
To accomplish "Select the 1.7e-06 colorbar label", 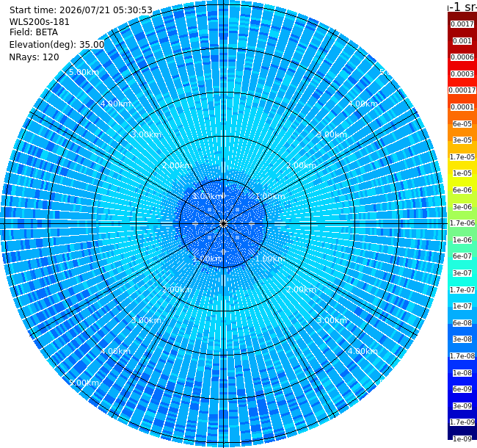I will tap(462, 223).
